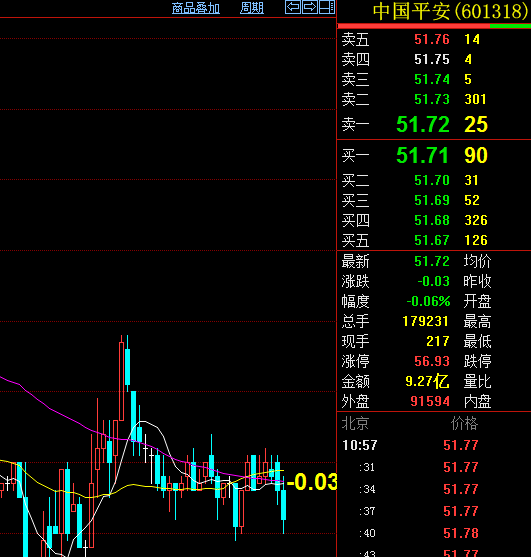Select the :31 trade row
531x557 pixels.
click(434, 467)
